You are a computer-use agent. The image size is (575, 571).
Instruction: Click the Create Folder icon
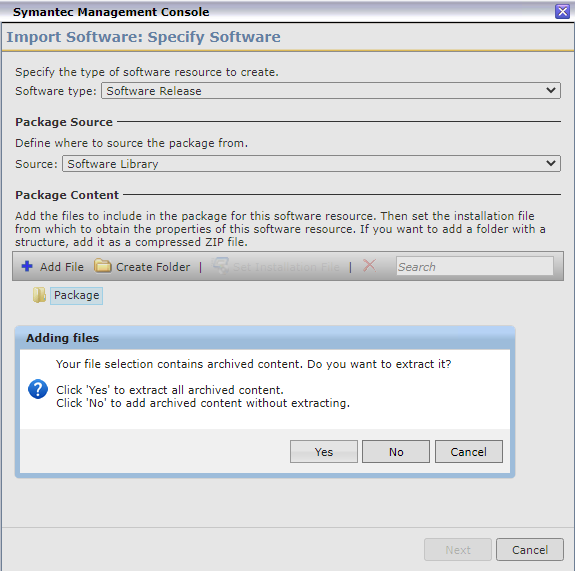point(102,266)
